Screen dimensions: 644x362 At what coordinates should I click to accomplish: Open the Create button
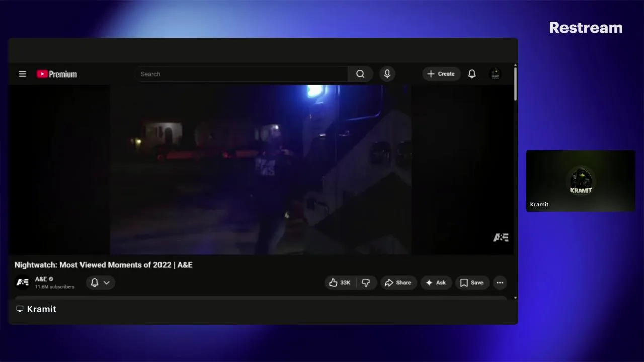click(441, 74)
